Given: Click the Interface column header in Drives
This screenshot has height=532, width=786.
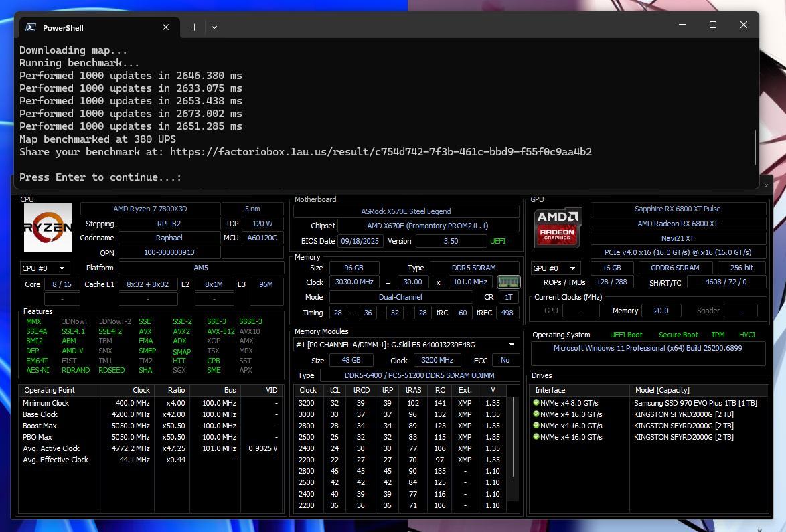Looking at the screenshot, I should pyautogui.click(x=580, y=390).
